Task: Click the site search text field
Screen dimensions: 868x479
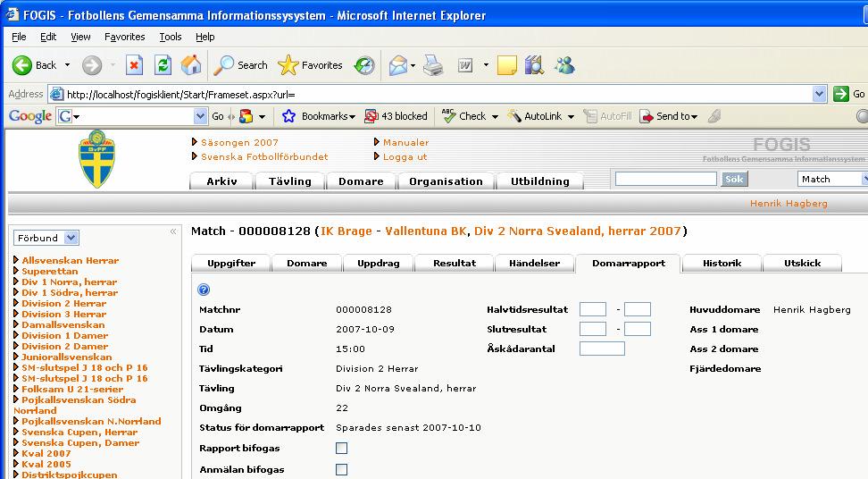Action: 666,179
